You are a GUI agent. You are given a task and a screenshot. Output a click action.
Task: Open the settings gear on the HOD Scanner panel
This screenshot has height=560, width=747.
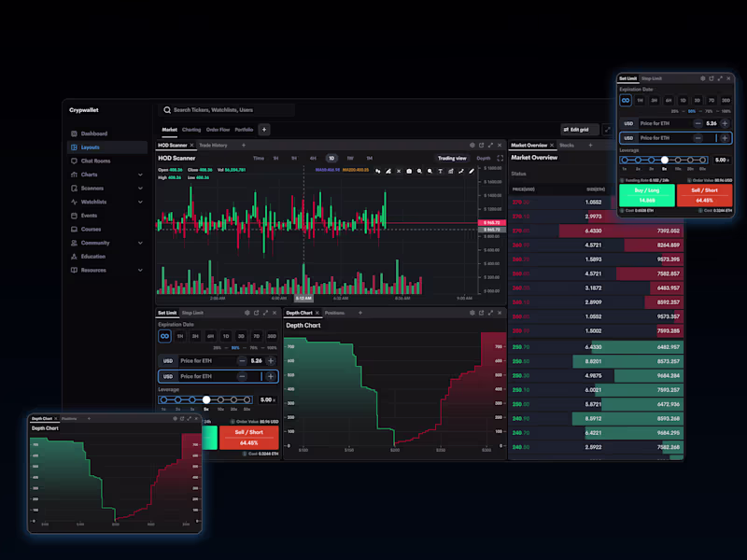[x=472, y=146]
